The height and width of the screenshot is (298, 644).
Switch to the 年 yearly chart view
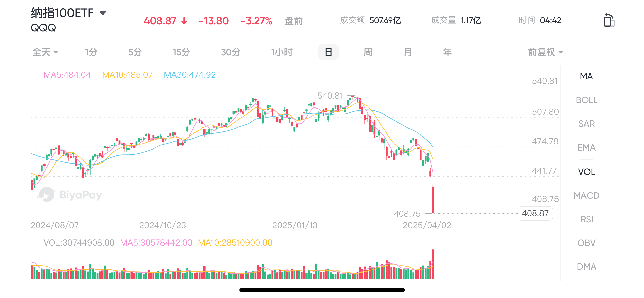447,52
